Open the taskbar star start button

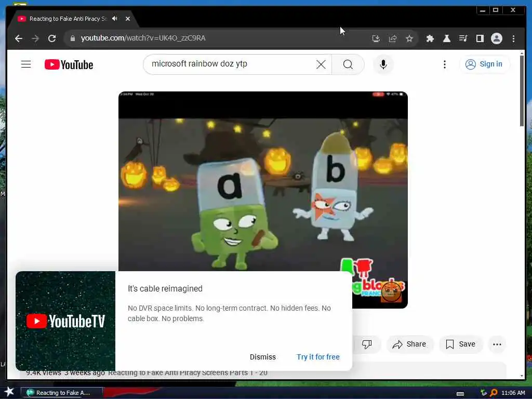coord(9,392)
